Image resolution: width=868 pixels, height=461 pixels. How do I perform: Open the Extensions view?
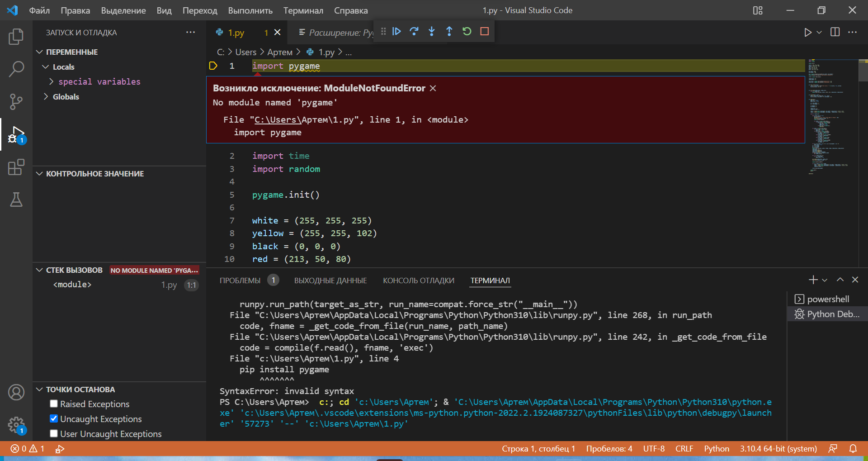pyautogui.click(x=16, y=167)
